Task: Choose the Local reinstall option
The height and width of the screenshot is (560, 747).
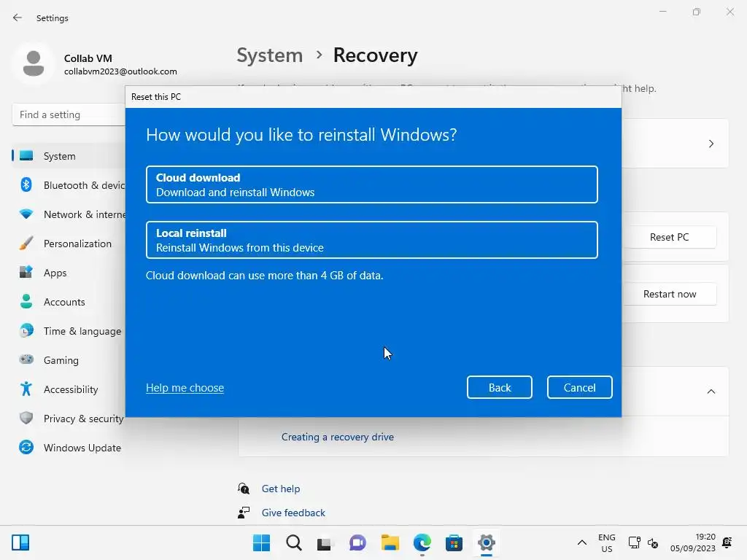Action: [x=371, y=240]
